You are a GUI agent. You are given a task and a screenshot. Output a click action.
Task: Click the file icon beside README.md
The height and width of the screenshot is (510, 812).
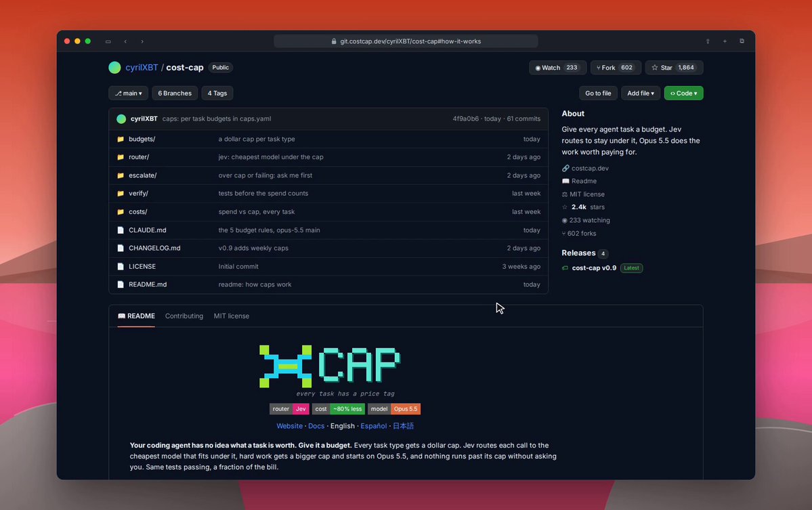pos(121,284)
